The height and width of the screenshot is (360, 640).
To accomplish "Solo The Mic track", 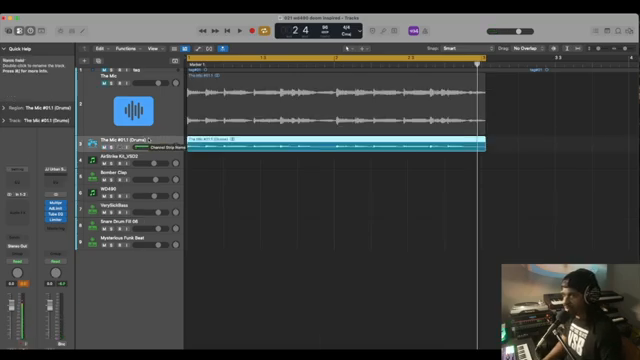I will (111, 83).
